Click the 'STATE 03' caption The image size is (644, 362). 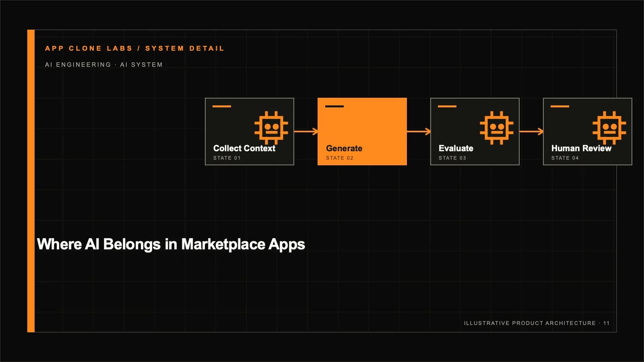coord(452,158)
